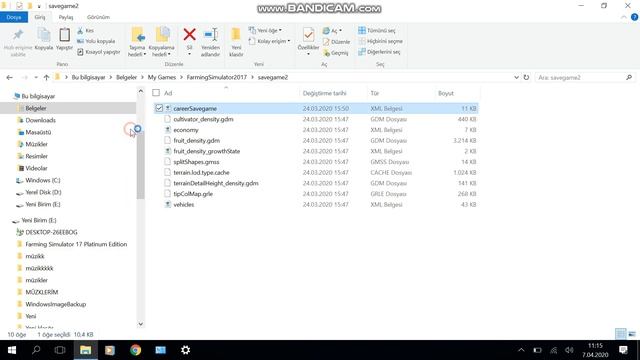Click the Kopyala (copy) icon
640x360 pixels.
[x=44, y=35]
